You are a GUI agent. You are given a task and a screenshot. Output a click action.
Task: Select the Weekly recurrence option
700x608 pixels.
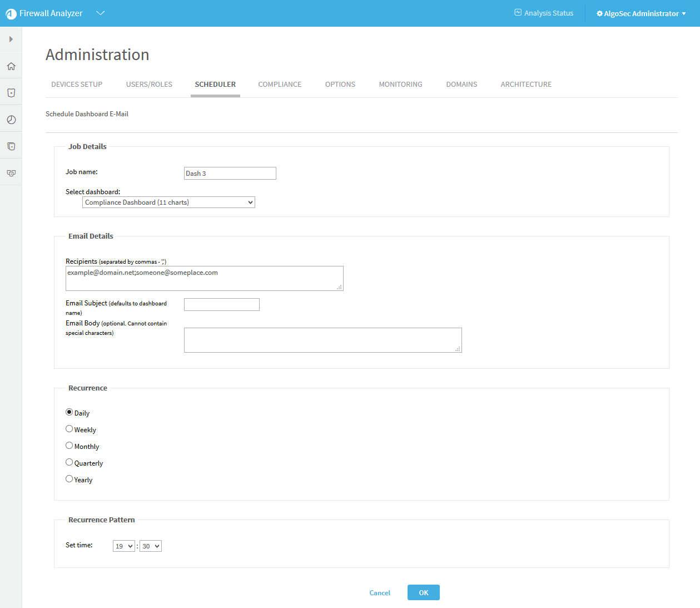tap(69, 429)
